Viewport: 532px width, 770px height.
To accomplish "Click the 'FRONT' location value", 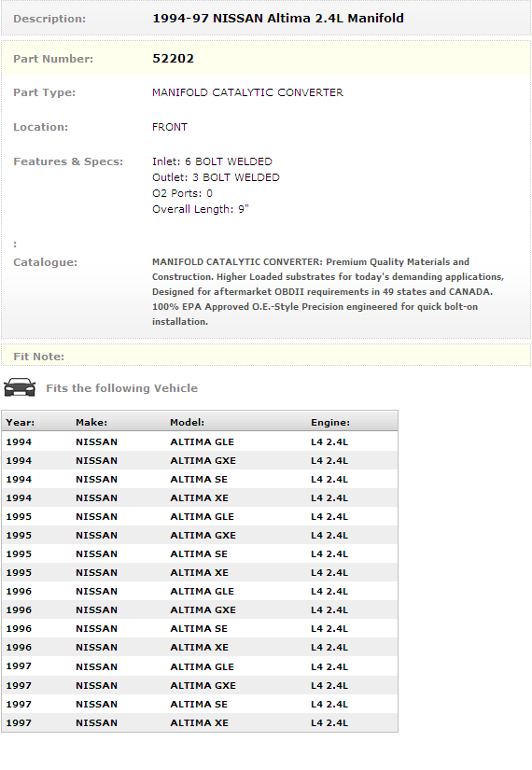I will coord(170,127).
